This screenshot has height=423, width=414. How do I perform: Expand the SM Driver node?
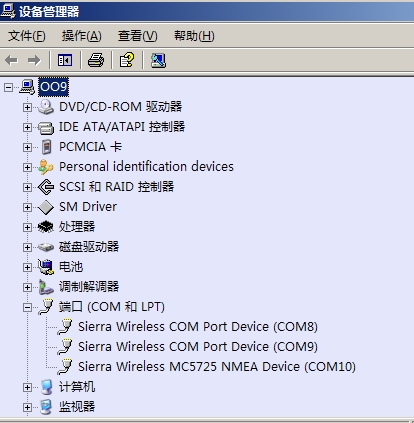pos(27,207)
